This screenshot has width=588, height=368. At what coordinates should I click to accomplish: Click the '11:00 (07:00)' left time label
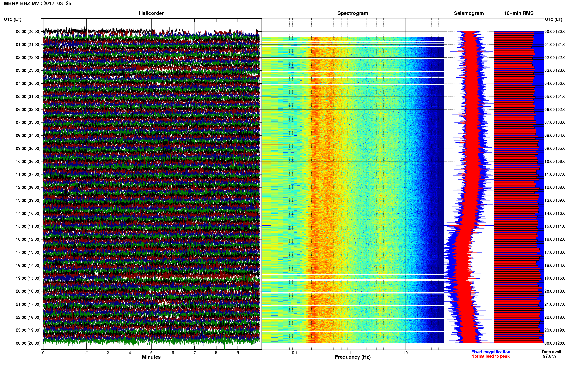coord(28,174)
